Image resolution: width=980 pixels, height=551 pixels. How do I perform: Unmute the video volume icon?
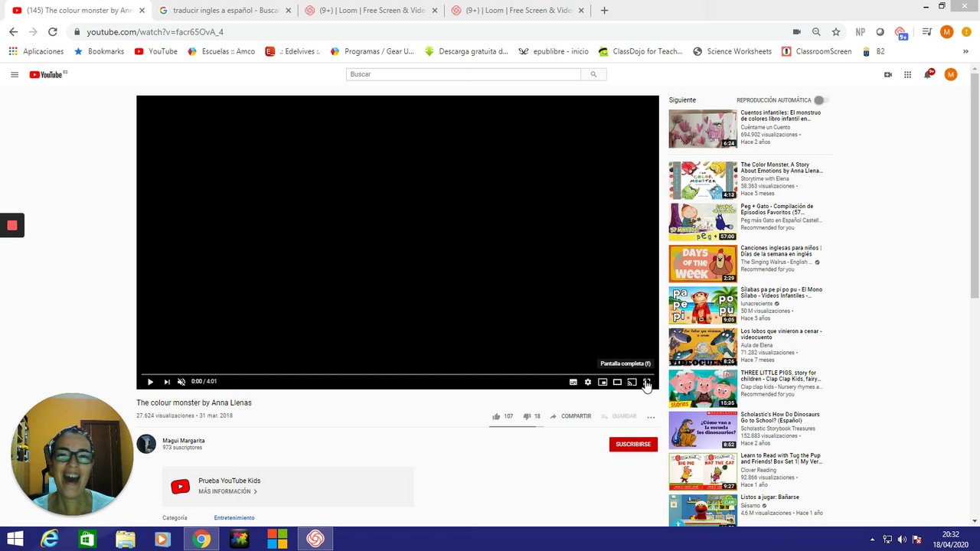pos(181,382)
